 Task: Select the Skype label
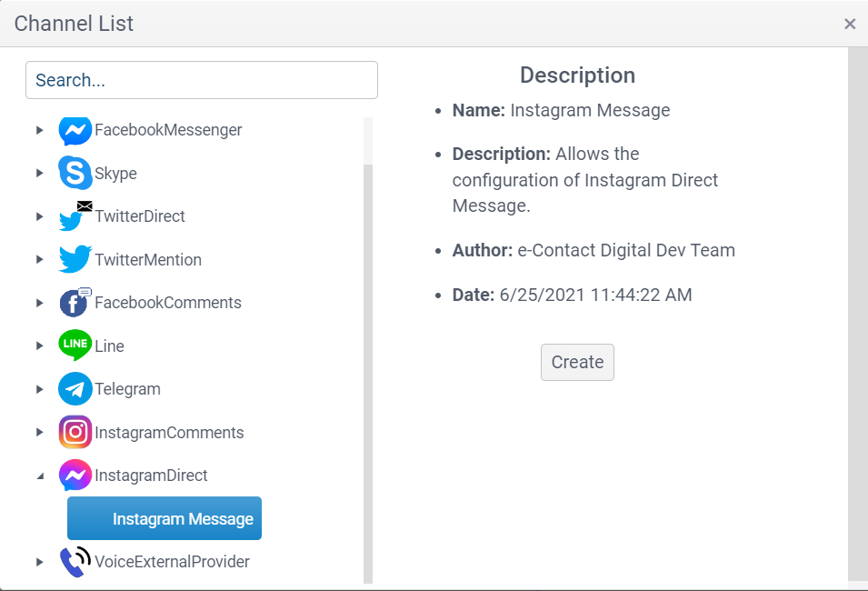115,174
